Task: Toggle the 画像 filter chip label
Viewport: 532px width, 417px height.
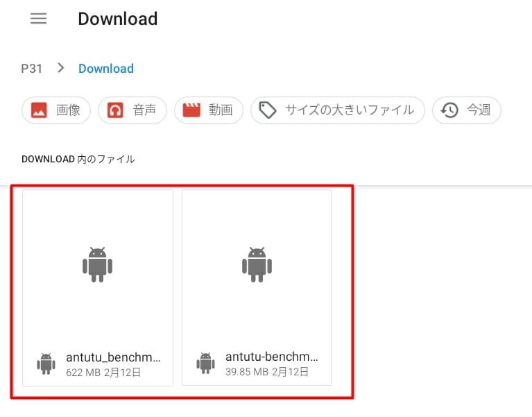Action: 69,110
